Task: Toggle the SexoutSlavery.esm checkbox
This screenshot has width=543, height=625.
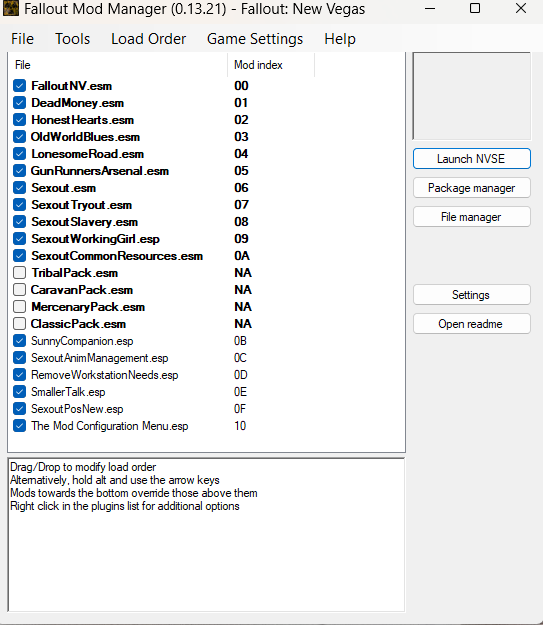Action: 20,222
